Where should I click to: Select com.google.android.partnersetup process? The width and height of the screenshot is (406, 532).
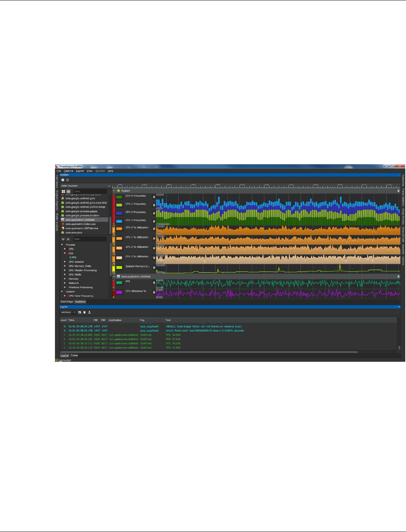click(x=84, y=207)
